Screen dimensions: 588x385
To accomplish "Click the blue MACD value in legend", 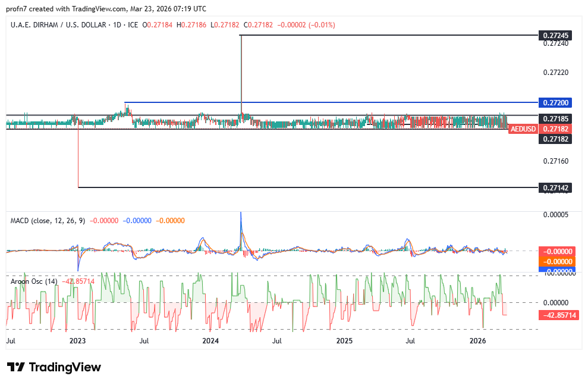I will (x=138, y=221).
